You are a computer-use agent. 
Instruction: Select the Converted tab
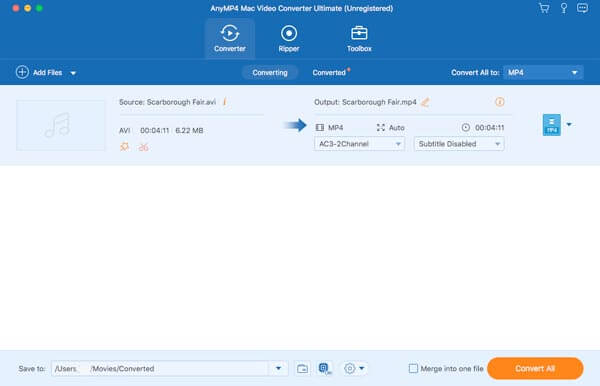point(329,72)
